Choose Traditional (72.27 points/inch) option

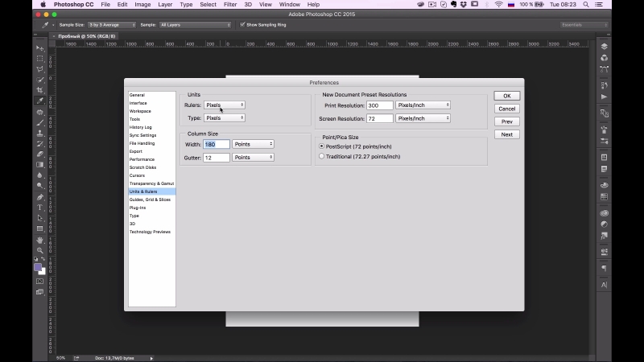(321, 156)
